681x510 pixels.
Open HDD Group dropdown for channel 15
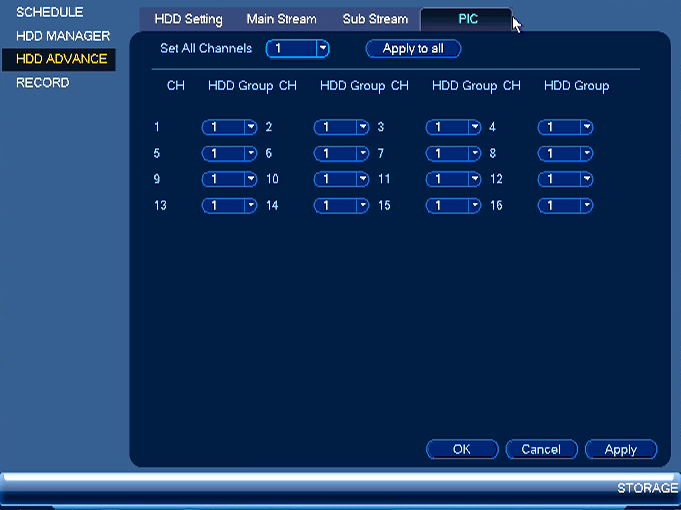click(x=453, y=205)
